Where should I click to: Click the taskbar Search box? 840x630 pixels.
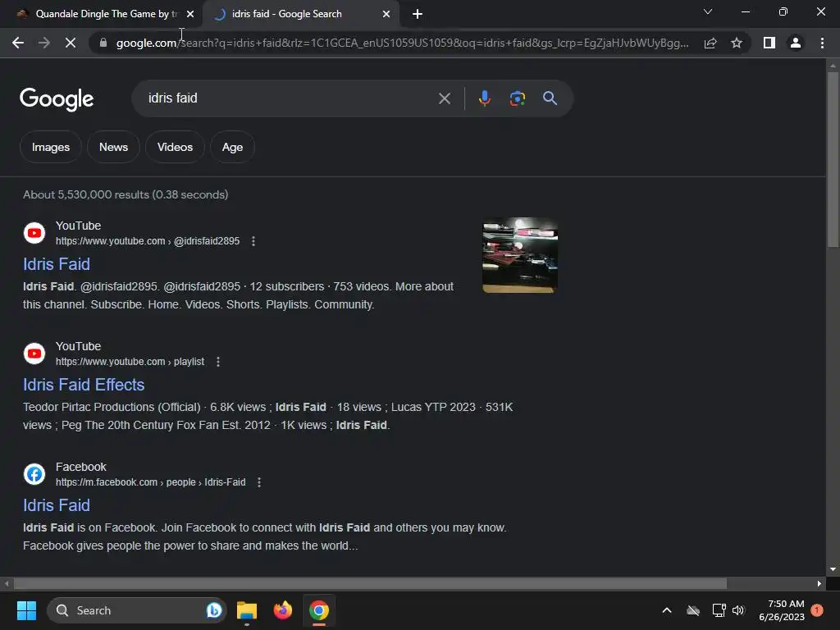pyautogui.click(x=137, y=610)
